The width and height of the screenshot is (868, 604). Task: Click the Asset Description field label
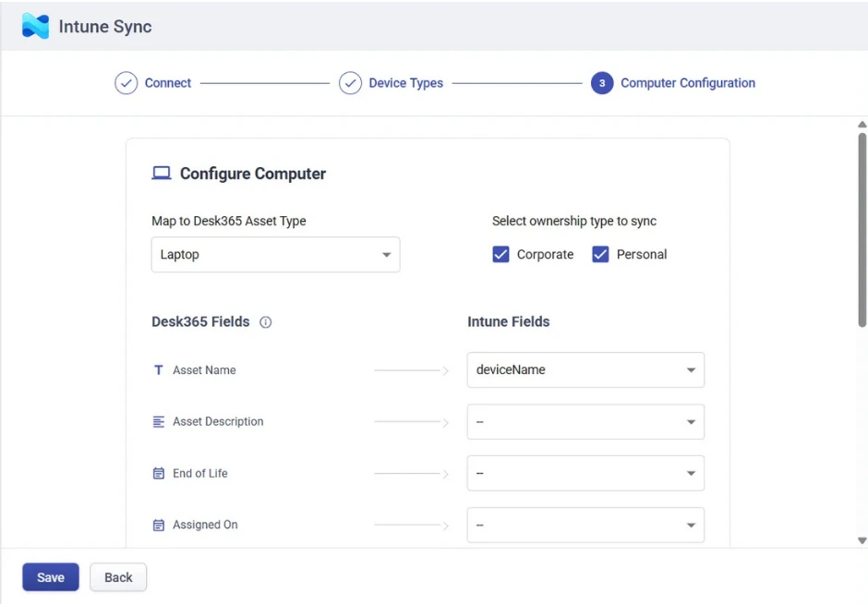tap(218, 422)
